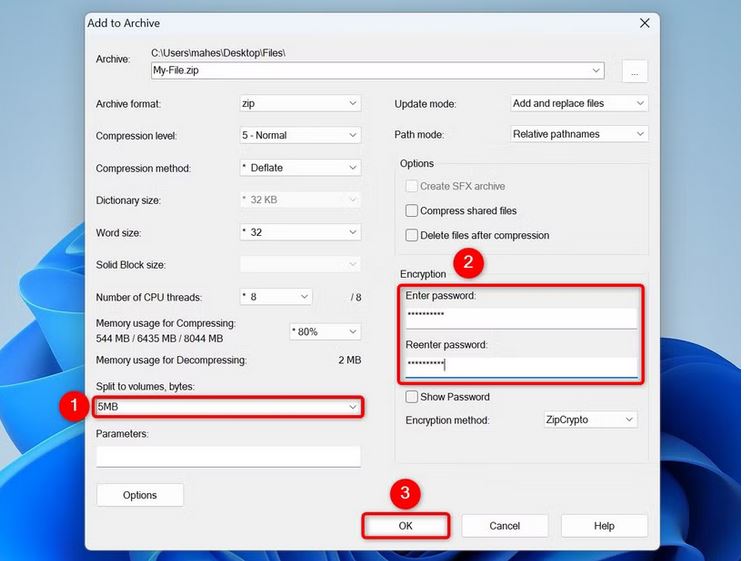Click the Options button
The width and height of the screenshot is (744, 561).
(140, 495)
